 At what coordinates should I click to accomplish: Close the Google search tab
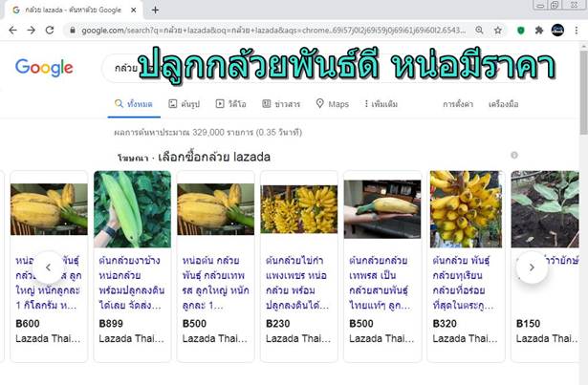click(x=134, y=11)
